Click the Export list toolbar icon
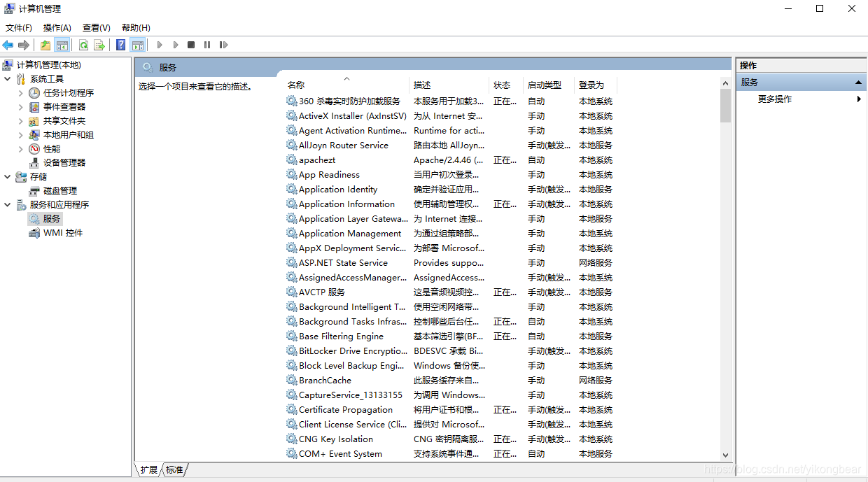The width and height of the screenshot is (868, 482). 99,45
